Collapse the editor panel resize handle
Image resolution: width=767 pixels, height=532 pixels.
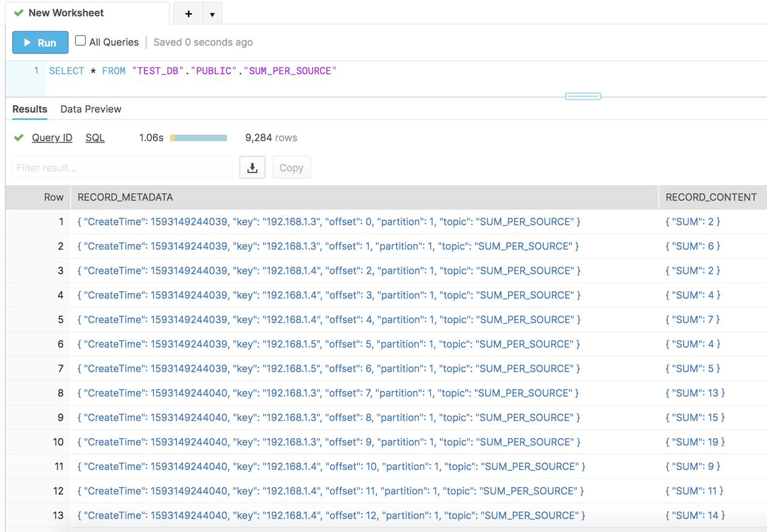pos(582,95)
